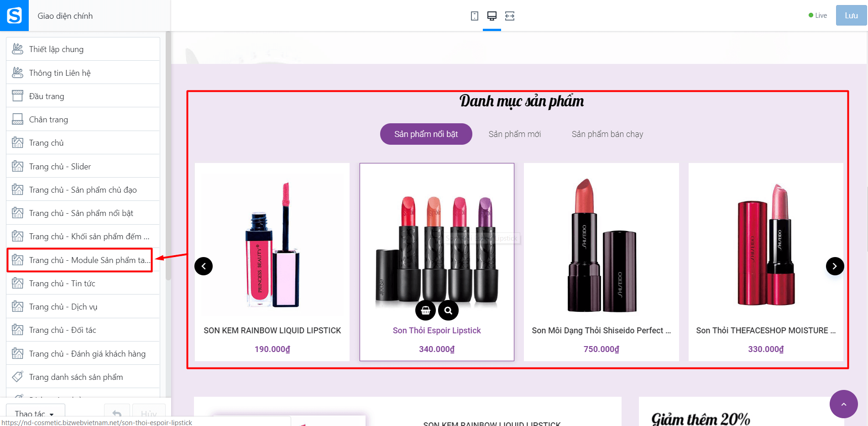
Task: Open Trang chủ - Slider section
Action: click(83, 166)
